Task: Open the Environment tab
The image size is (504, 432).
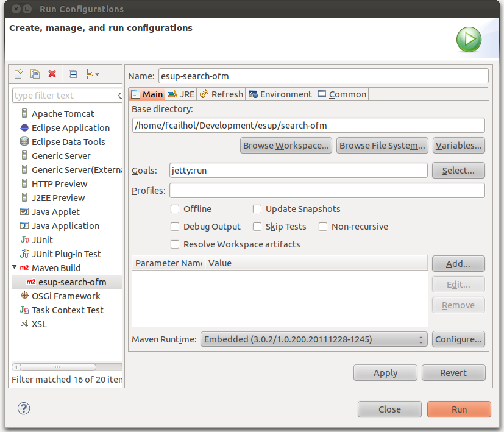Action: (280, 94)
